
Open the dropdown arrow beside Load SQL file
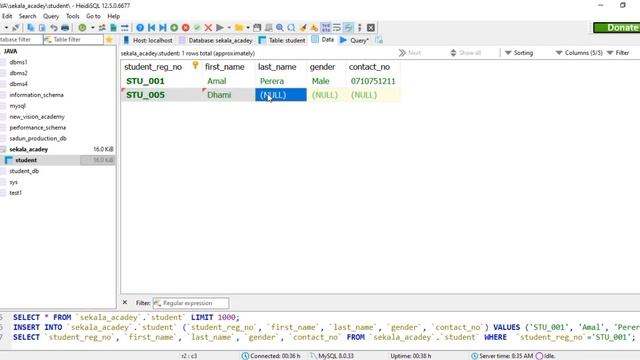248,28
